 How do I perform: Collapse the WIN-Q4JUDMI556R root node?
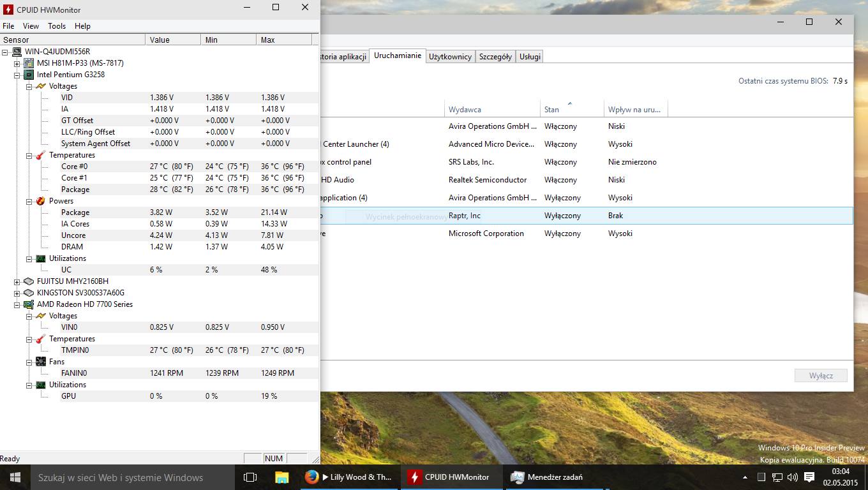(5, 52)
